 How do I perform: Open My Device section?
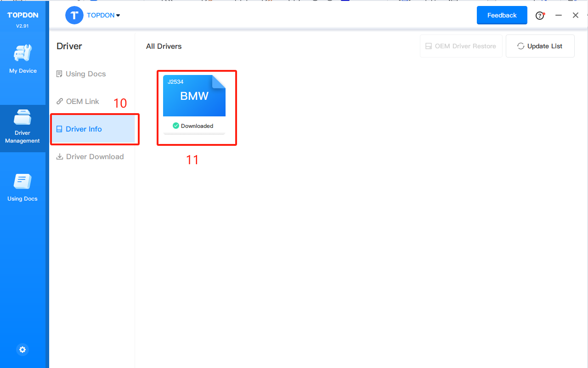[x=23, y=59]
